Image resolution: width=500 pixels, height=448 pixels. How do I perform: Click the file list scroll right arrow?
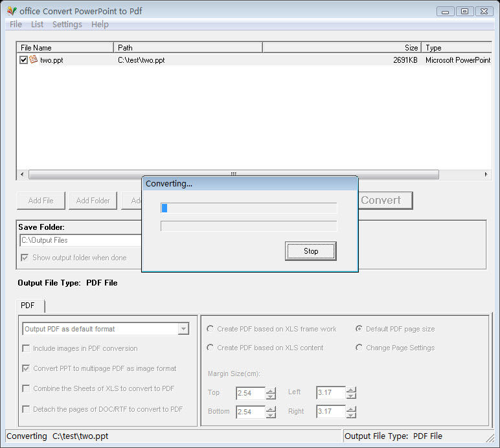pos(486,174)
